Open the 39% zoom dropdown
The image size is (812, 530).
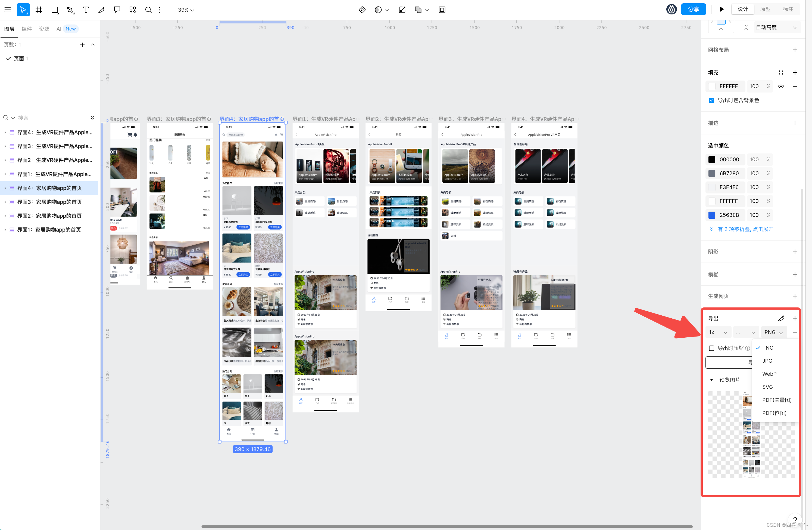tap(186, 10)
